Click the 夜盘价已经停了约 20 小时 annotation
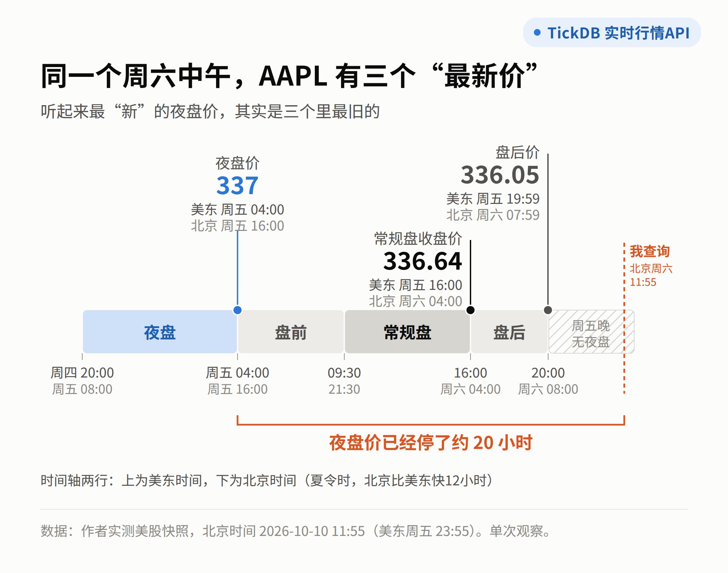Viewport: 728px width, 573px height. [x=431, y=443]
